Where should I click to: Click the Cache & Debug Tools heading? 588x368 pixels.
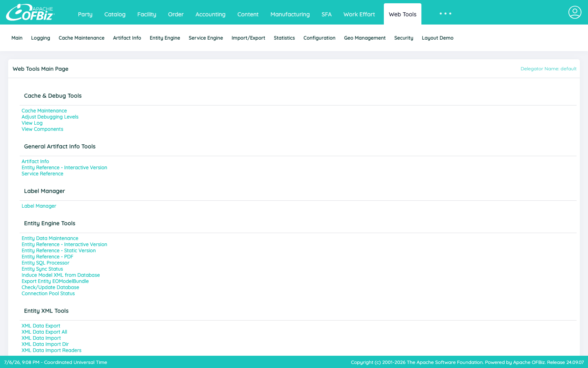(x=53, y=96)
